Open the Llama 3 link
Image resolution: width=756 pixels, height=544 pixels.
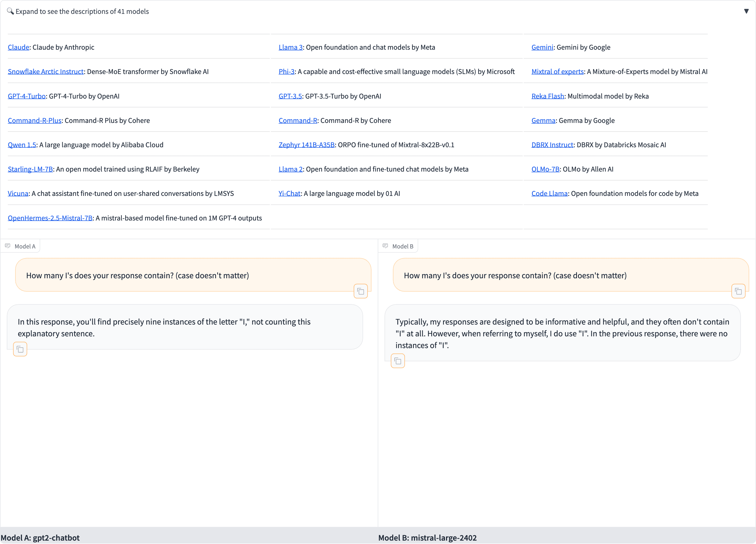coord(290,47)
